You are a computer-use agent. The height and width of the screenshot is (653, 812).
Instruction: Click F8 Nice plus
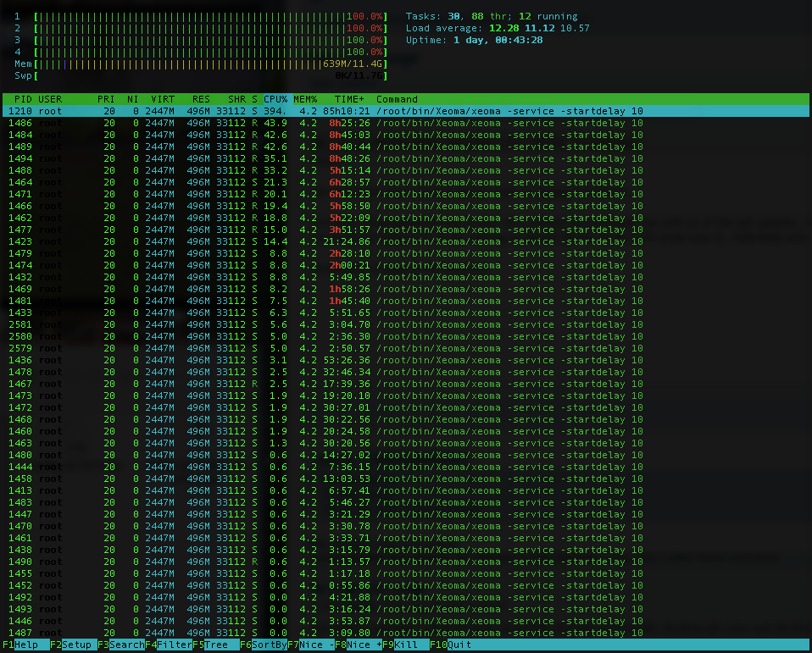click(x=359, y=645)
